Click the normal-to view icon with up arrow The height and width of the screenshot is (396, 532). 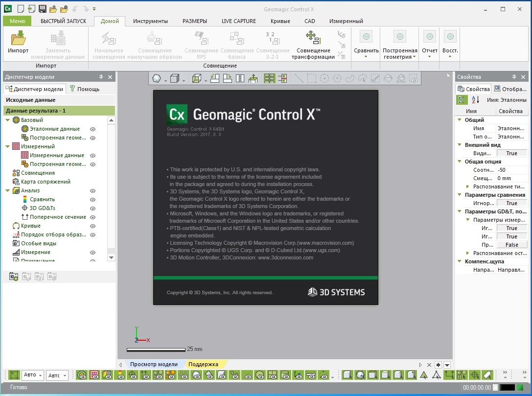pos(253,78)
